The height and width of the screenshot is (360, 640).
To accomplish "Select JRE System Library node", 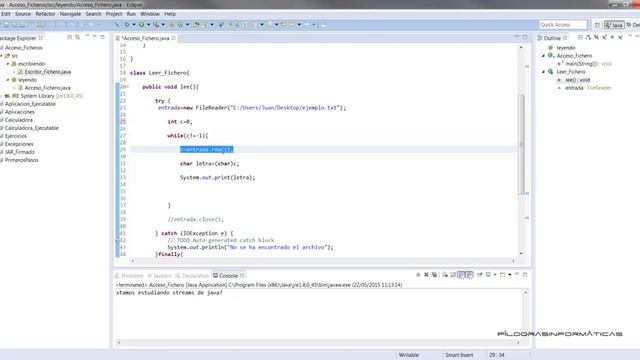I will pyautogui.click(x=44, y=96).
